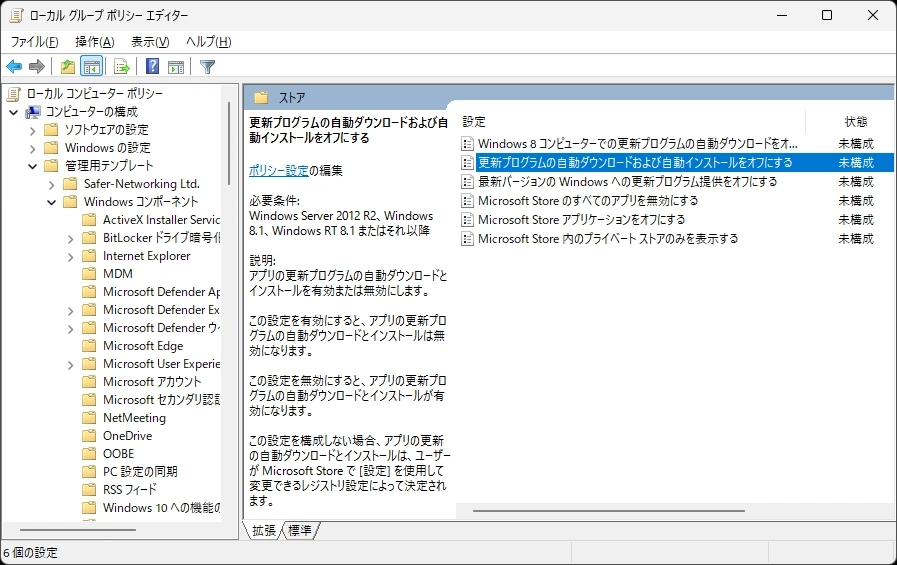This screenshot has width=897, height=565.
Task: Click policy icon for 更新プログラムの自動ダウンロード row
Action: (467, 162)
